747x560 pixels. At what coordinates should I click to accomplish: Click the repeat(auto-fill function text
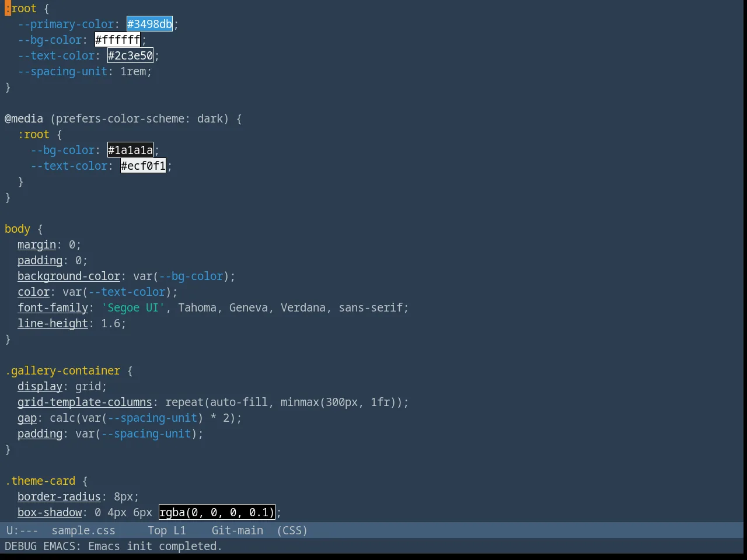tap(217, 402)
